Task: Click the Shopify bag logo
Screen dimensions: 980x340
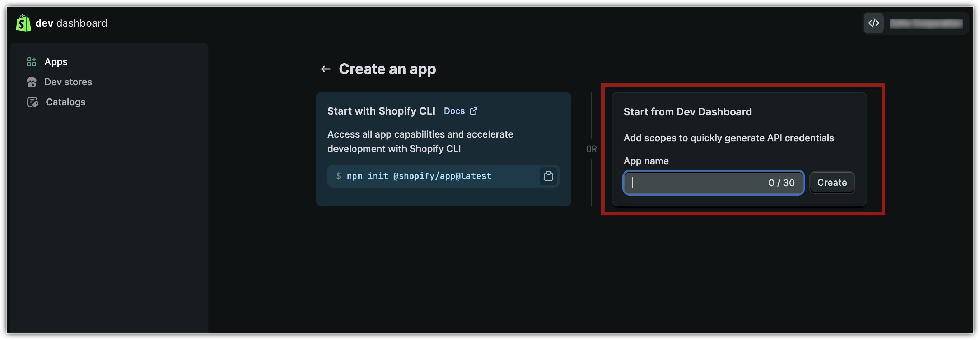Action: (23, 23)
